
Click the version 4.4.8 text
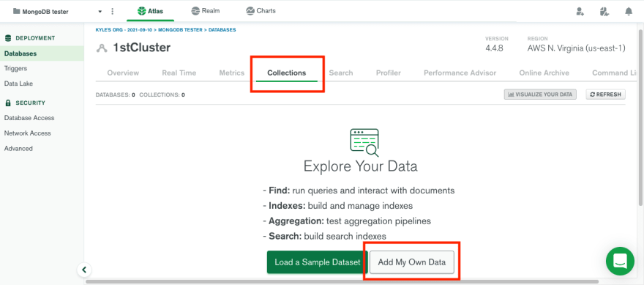(x=495, y=48)
